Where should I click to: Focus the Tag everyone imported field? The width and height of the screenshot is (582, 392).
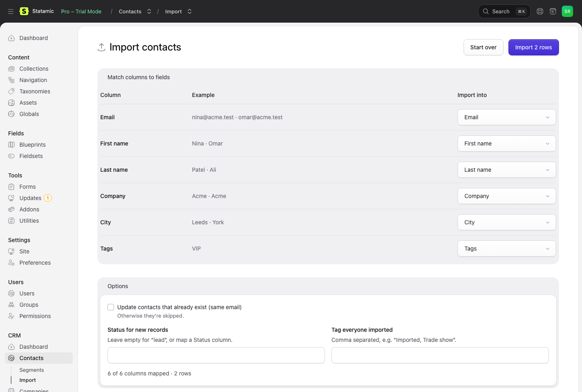coord(440,355)
